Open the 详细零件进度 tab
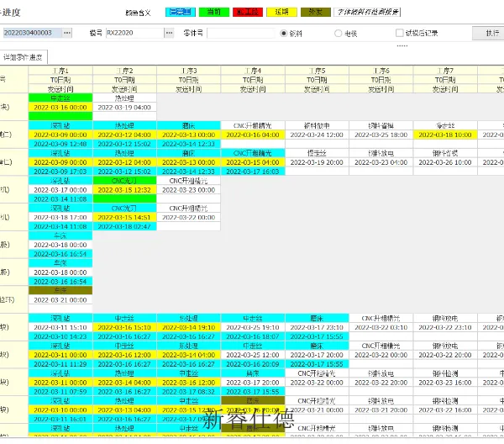This screenshot has width=504, height=444. tap(24, 57)
